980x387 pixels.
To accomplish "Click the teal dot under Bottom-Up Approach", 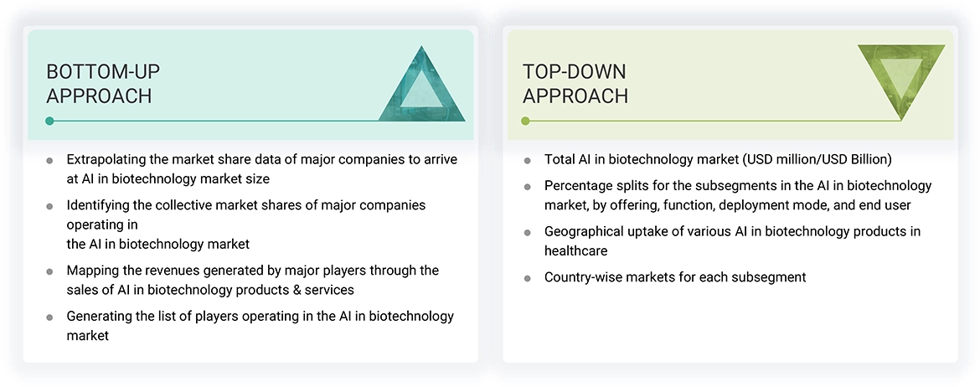I will (x=50, y=121).
